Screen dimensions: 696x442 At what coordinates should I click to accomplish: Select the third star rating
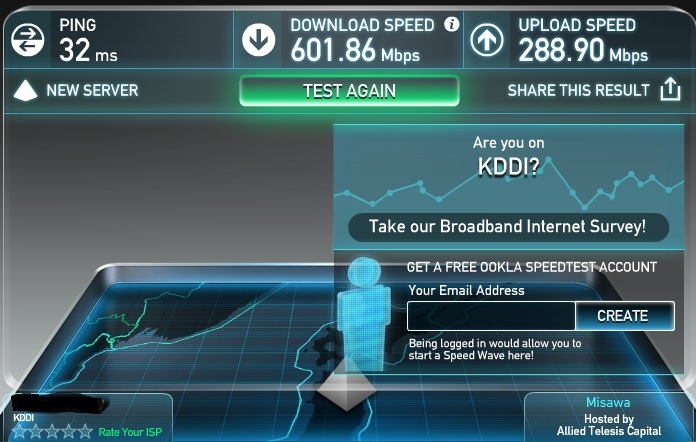coord(52,431)
